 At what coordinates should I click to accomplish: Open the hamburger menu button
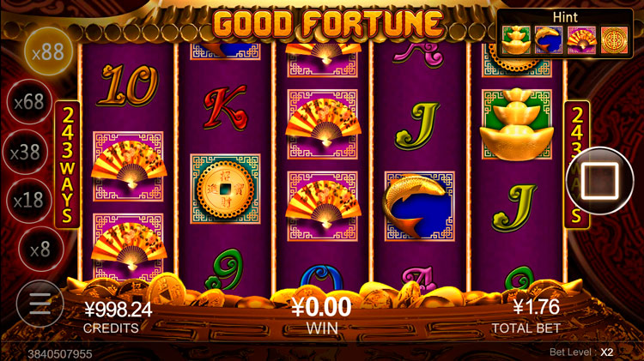click(x=39, y=304)
